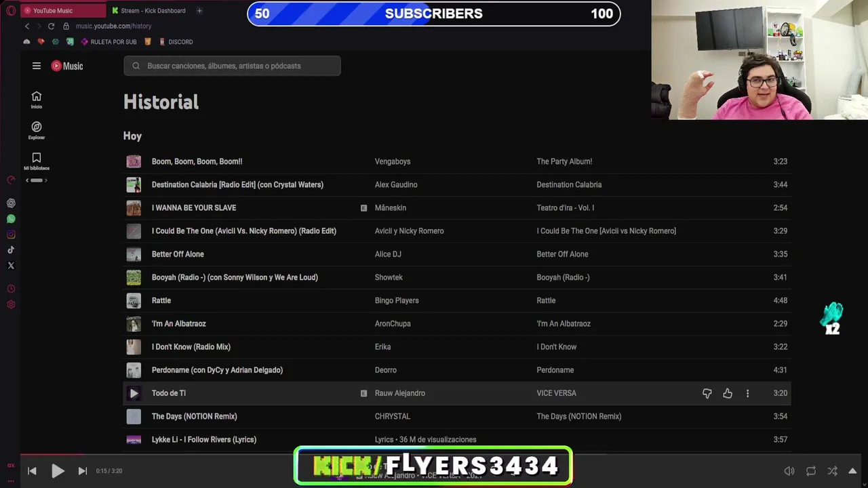Open the volume control in player
This screenshot has height=488, width=868.
[789, 471]
